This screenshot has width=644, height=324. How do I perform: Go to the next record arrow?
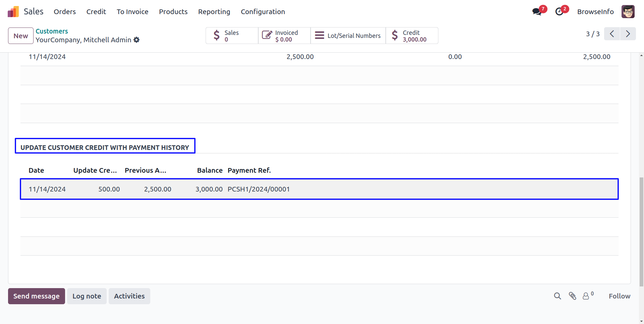pyautogui.click(x=628, y=34)
